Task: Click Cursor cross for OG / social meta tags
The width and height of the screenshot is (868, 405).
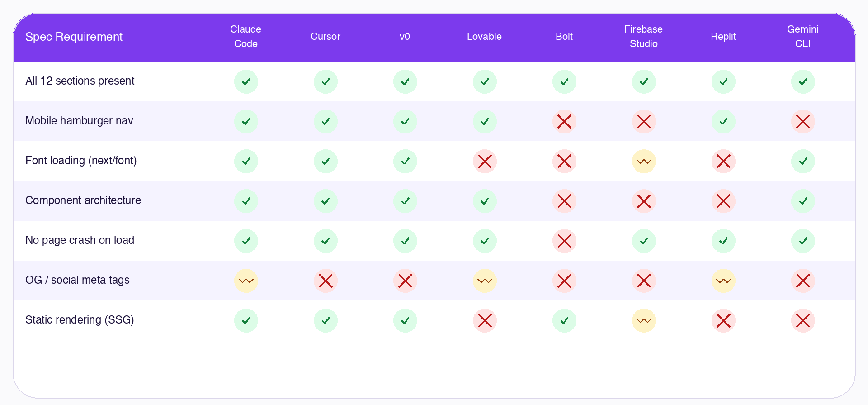Action: [x=325, y=281]
